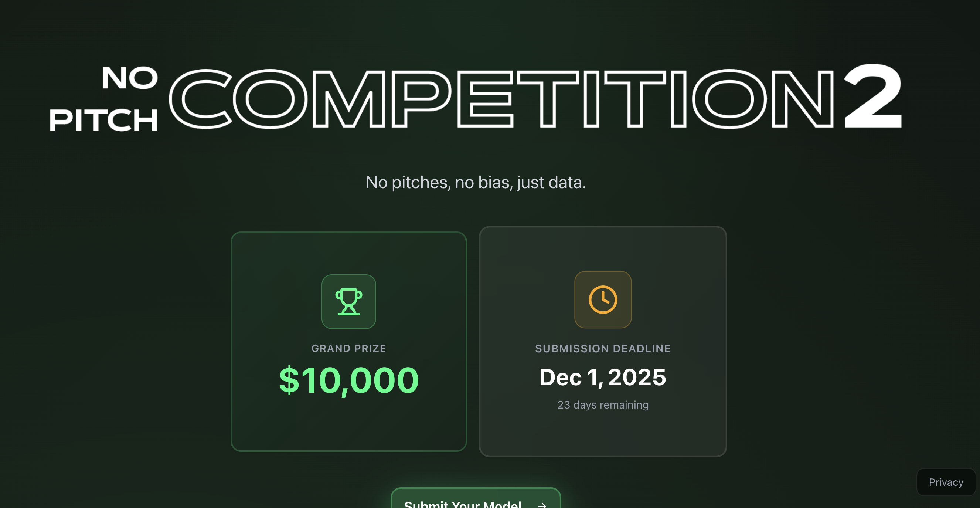The image size is (980, 508).
Task: Click the GRAND PRIZE label
Action: click(x=348, y=348)
